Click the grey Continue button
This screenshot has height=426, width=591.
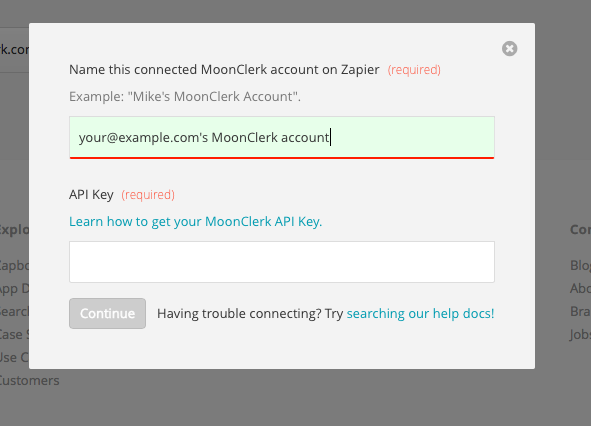107,313
